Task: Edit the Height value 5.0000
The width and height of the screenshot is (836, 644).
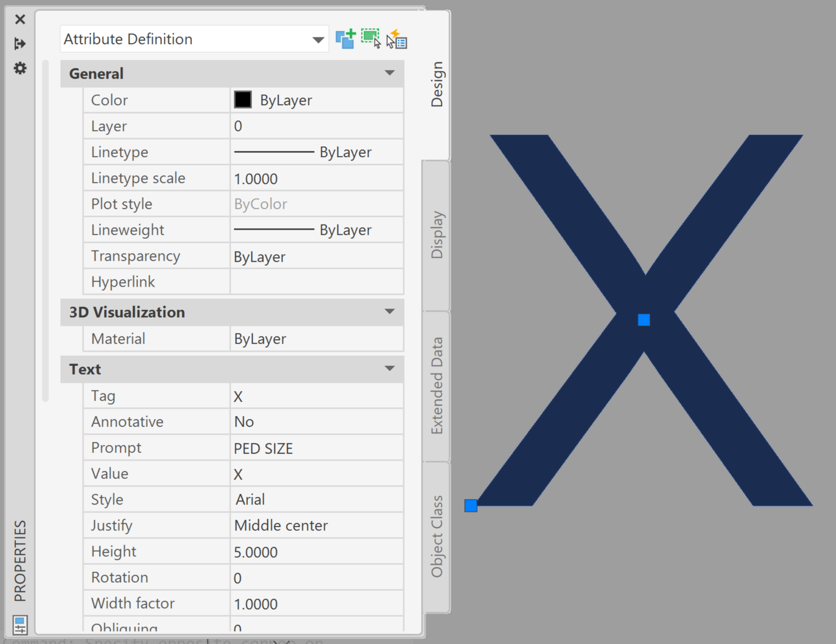Action: point(317,552)
